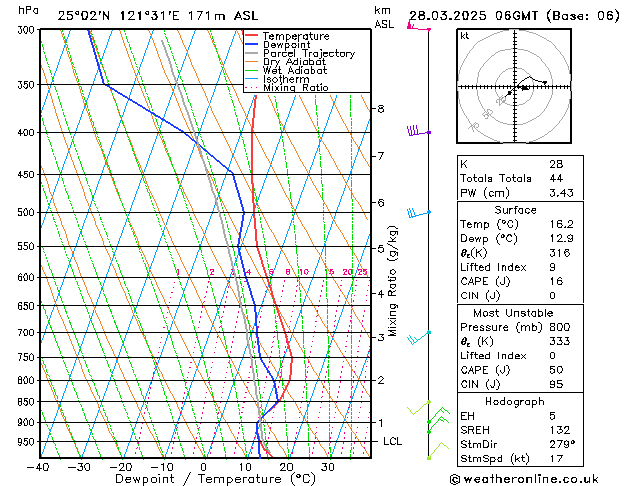Screen dimensions: 629x486
Task: Click the Most Unstable CIN value 95
Action: pyautogui.click(x=556, y=384)
